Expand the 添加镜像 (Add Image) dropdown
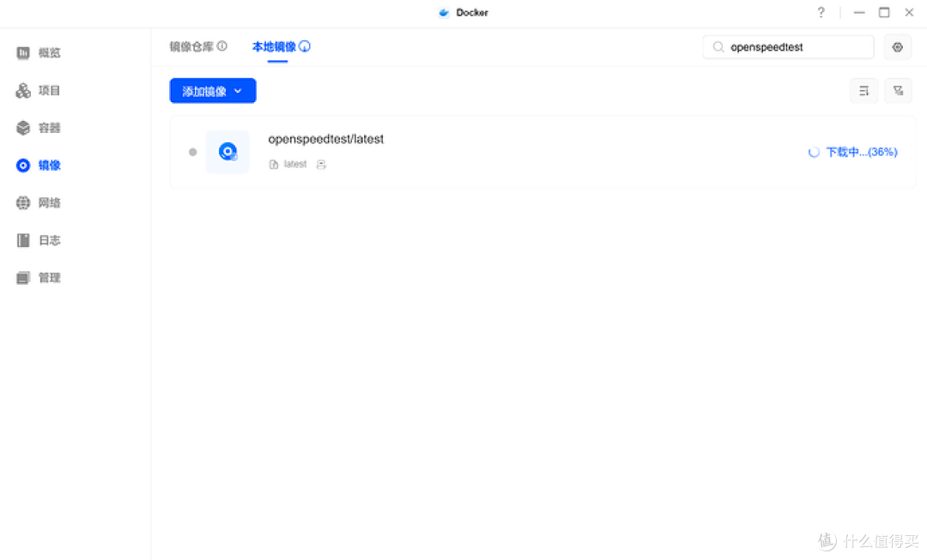 [212, 90]
